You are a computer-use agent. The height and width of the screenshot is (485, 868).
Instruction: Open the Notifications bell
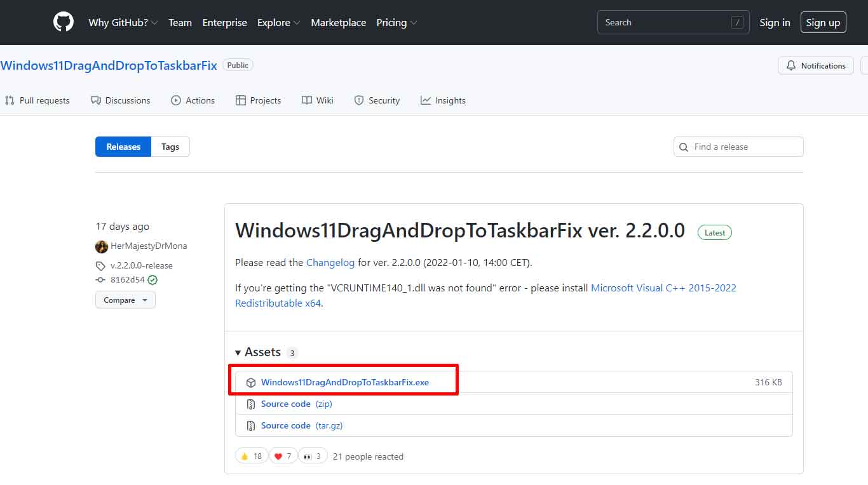[790, 65]
